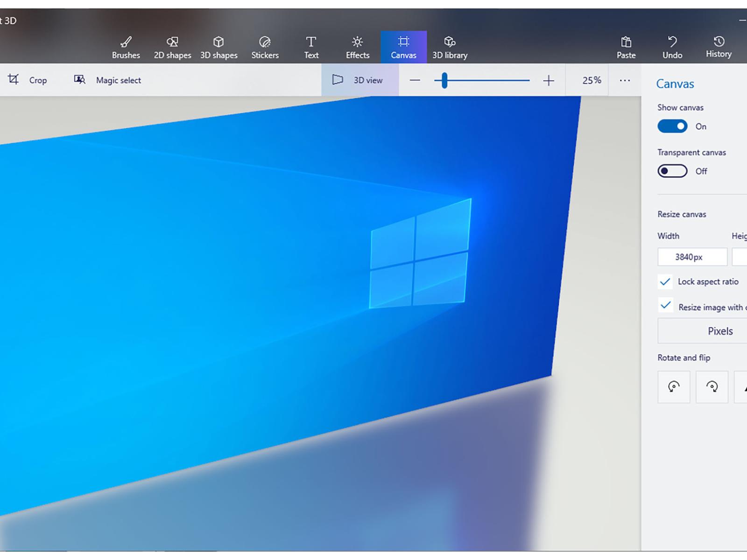Image resolution: width=747 pixels, height=560 pixels.
Task: Open the 3D library
Action: coord(450,47)
